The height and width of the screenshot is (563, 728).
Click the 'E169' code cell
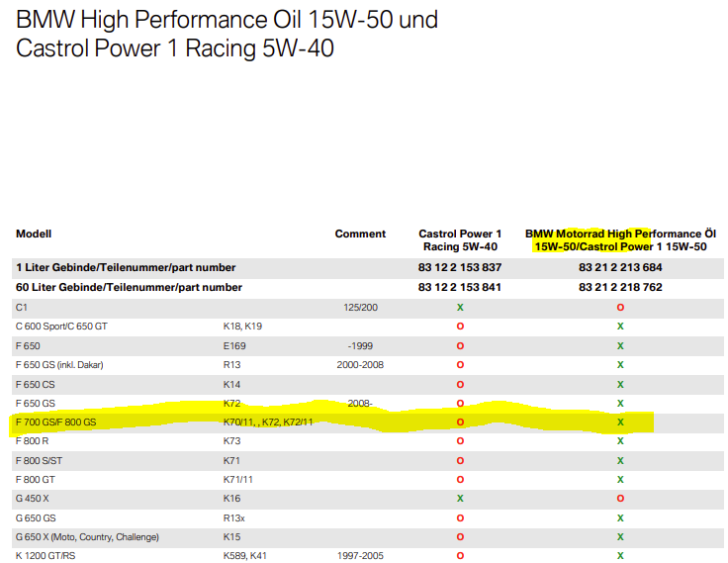[x=234, y=345]
